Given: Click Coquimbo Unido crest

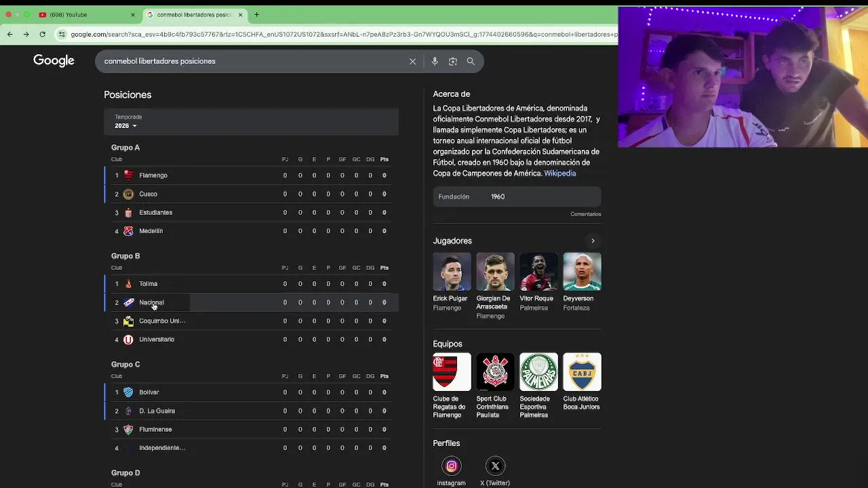Looking at the screenshot, I should coord(128,321).
